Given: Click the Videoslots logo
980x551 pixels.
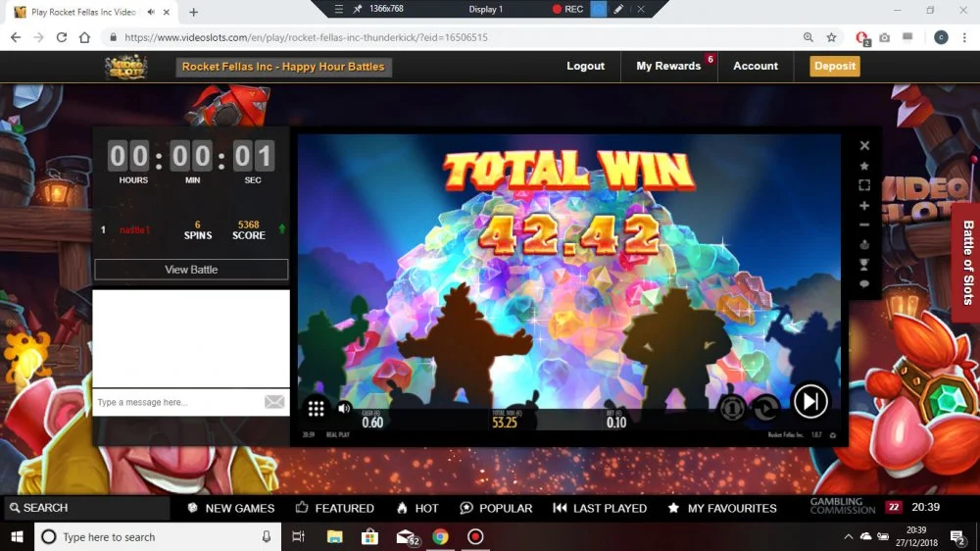Looking at the screenshot, I should pos(125,67).
